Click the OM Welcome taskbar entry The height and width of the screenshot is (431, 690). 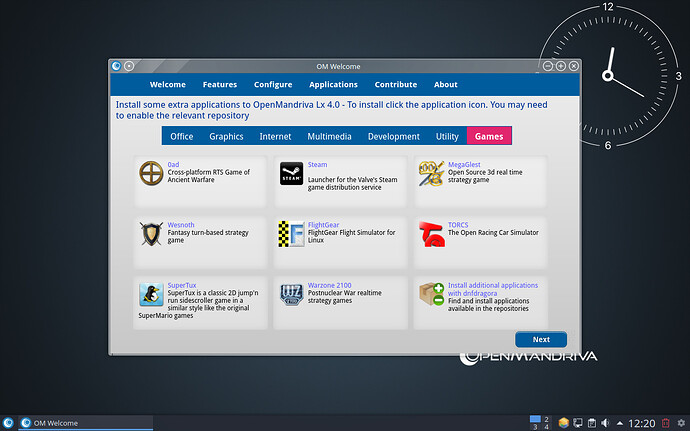pyautogui.click(x=85, y=423)
